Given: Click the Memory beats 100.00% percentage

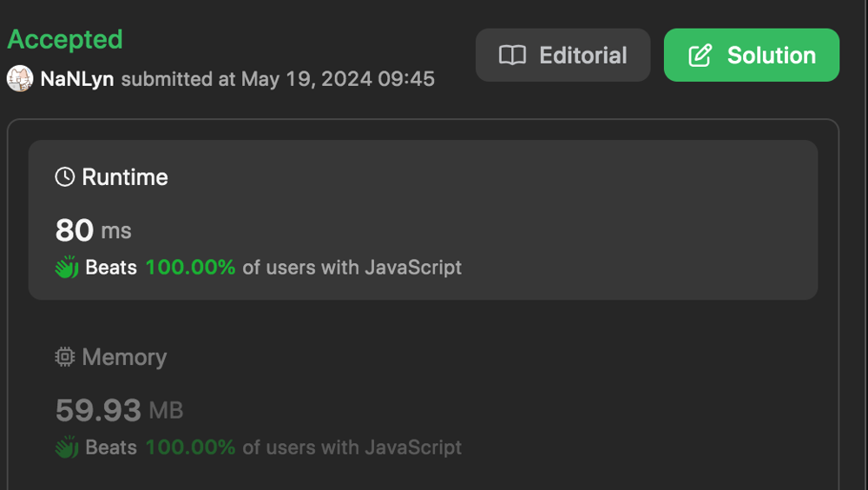Looking at the screenshot, I should click(x=190, y=447).
